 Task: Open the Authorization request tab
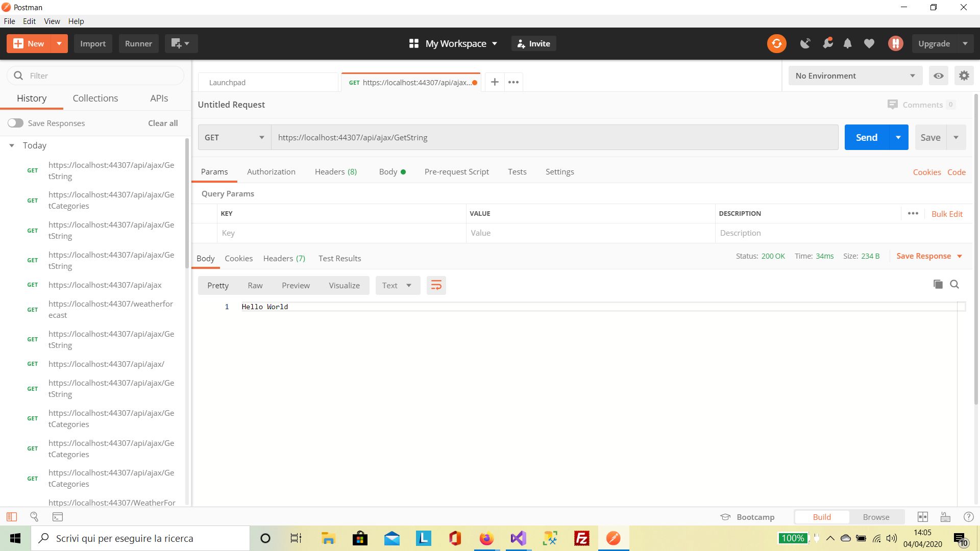[271, 171]
